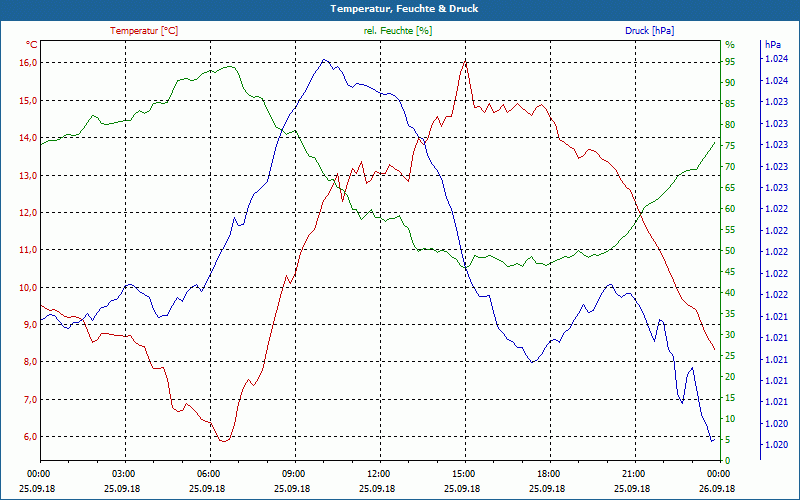Click the chart title "Temperatur, Feuchte & Druck"
The image size is (800, 500).
404,9
